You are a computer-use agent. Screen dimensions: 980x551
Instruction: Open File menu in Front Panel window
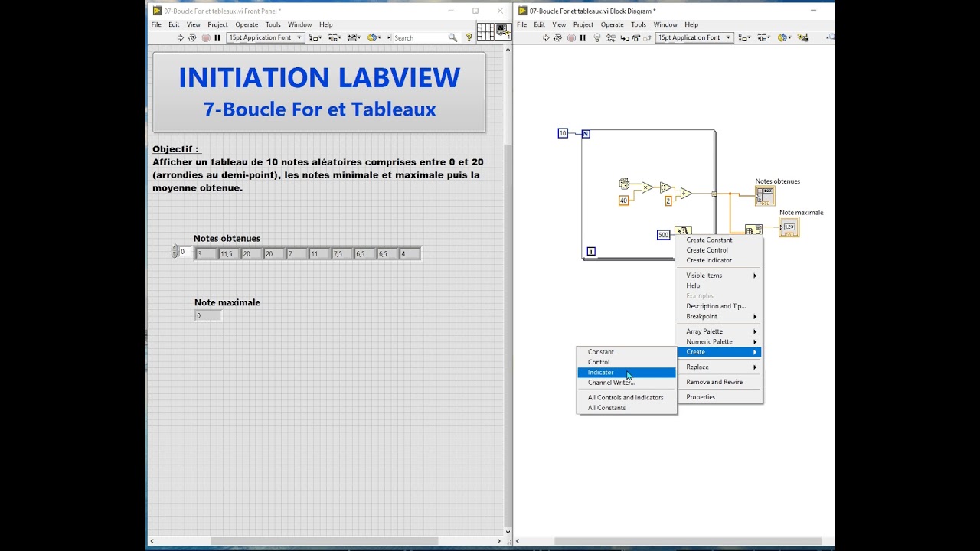(x=156, y=24)
